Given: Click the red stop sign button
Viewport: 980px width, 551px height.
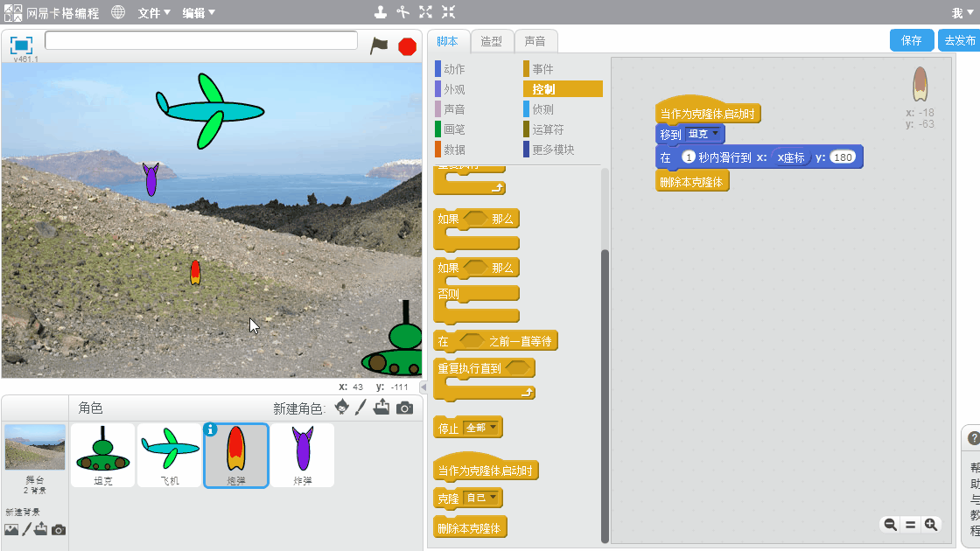Looking at the screenshot, I should point(407,46).
